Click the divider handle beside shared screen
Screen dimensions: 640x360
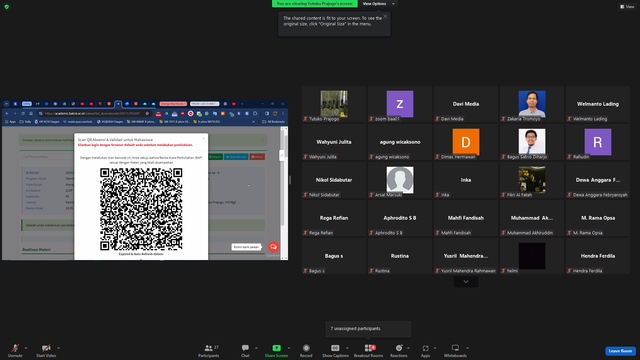(x=290, y=180)
